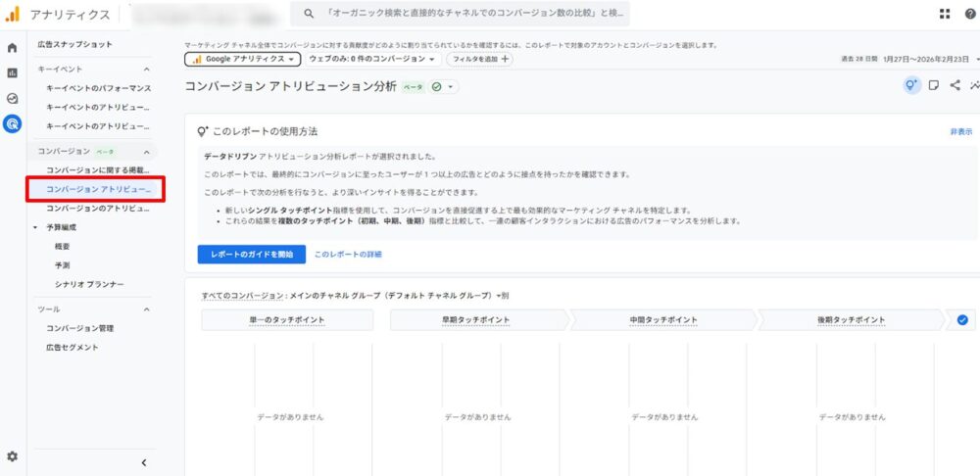Viewport: 980px width, 476px height.
Task: Open the annotations note icon
Action: tap(934, 85)
